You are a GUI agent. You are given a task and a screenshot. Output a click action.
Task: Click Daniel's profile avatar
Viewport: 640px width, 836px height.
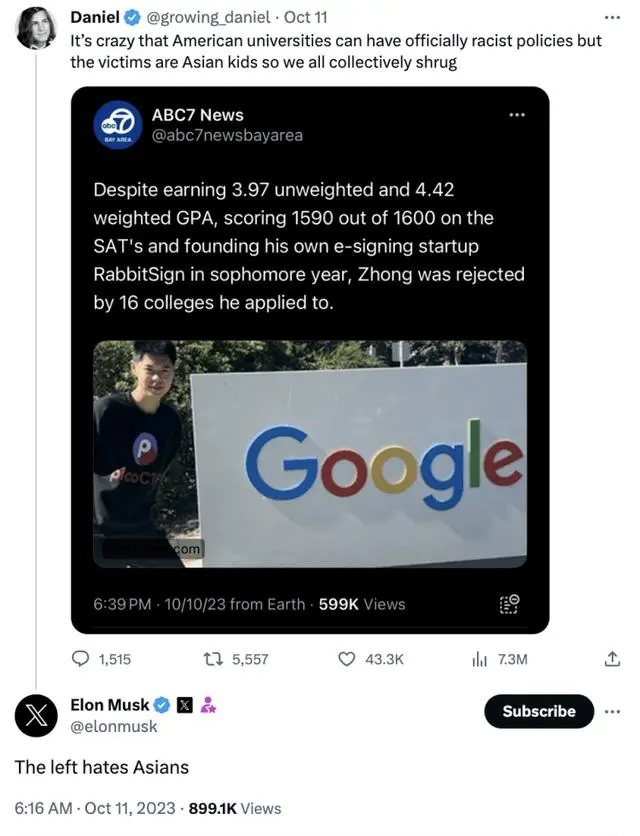coord(36,27)
